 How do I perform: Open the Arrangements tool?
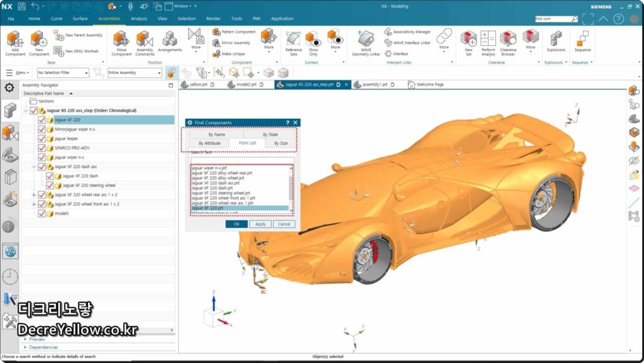[170, 42]
